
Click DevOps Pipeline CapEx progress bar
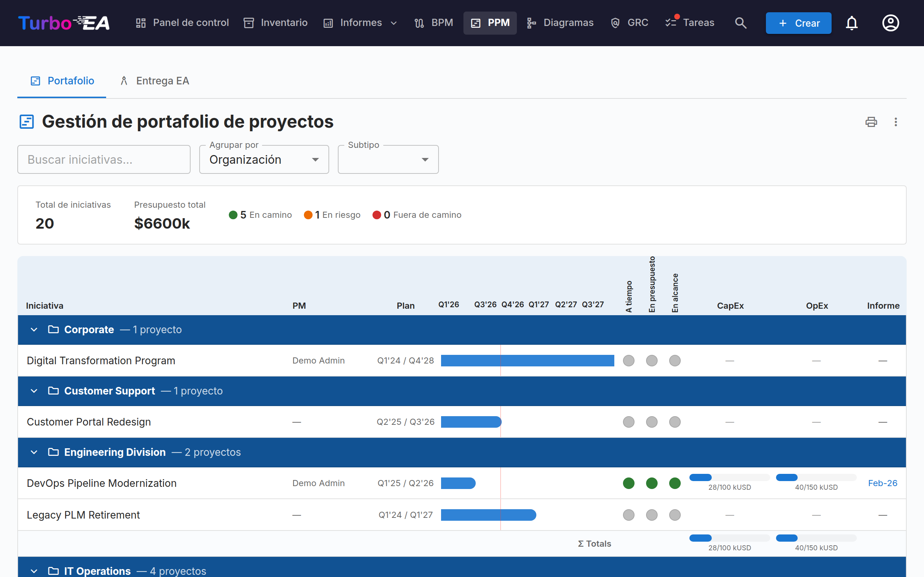[730, 477]
